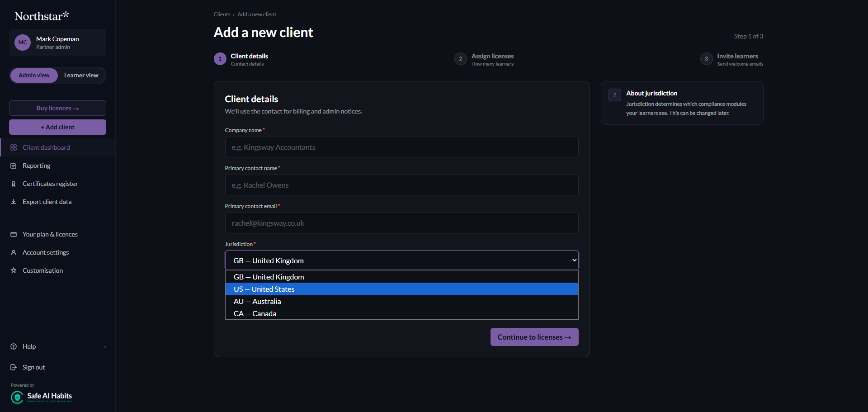Click the MC user avatar
Viewport: 868px width, 412px height.
(x=23, y=43)
